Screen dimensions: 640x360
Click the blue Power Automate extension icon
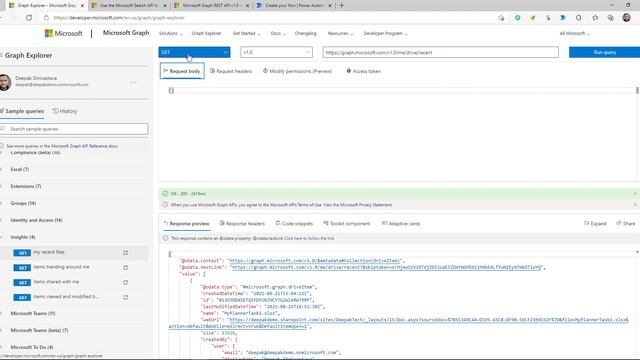(x=563, y=18)
